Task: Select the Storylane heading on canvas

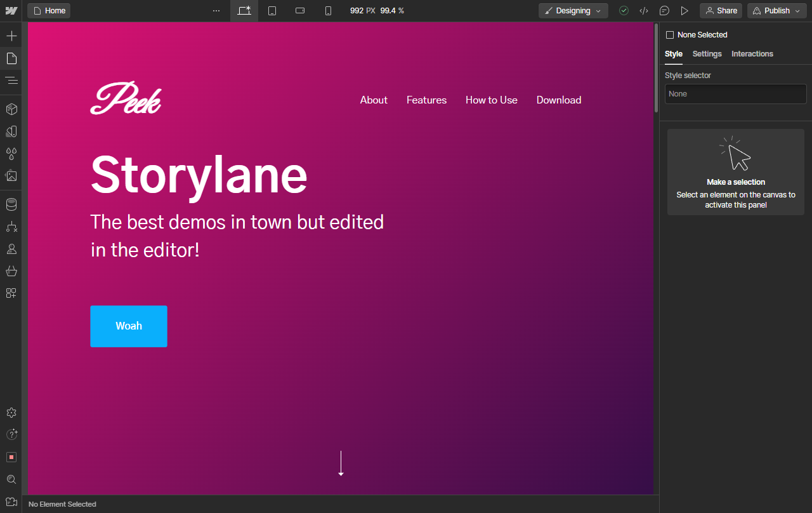Action: point(199,176)
